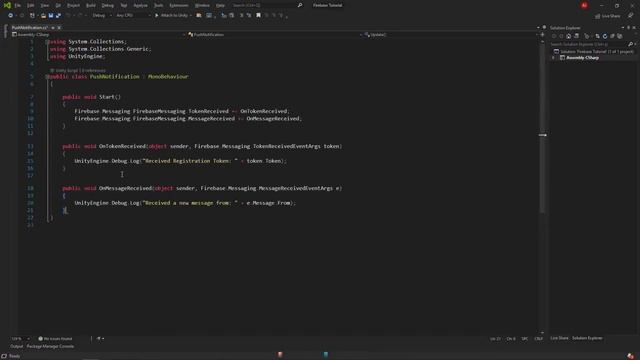Open Solution Explorer window position dropdown
The height and width of the screenshot is (360, 640).
(x=623, y=28)
